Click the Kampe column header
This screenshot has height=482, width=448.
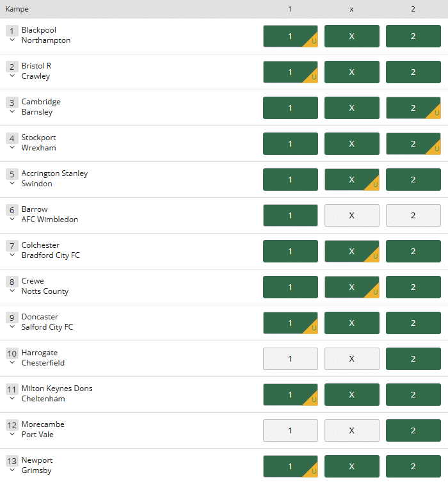17,9
